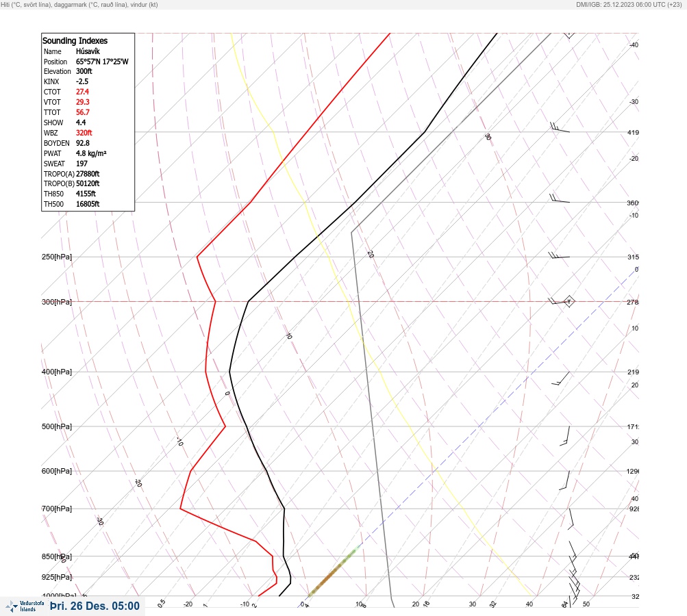The height and width of the screenshot is (616, 687).
Task: Click the TH500 value '16805ft'
Action: coord(88,204)
